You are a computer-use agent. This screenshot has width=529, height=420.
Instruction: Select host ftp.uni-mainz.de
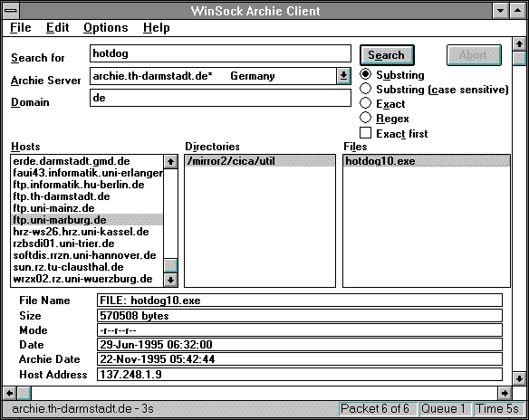(x=87, y=208)
